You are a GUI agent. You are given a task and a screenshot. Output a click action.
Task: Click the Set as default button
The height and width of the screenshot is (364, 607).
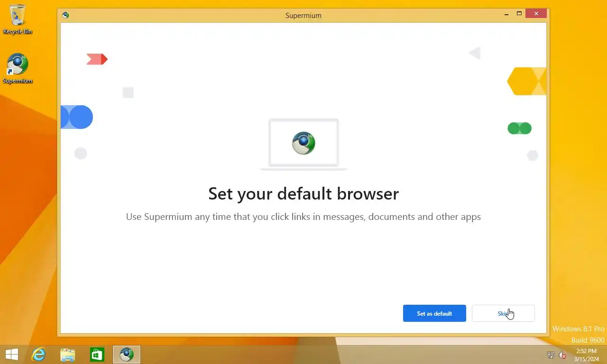(x=434, y=313)
